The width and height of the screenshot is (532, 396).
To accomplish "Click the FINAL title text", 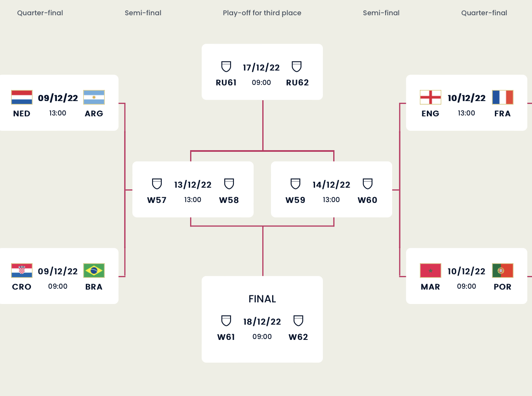I will tap(262, 299).
